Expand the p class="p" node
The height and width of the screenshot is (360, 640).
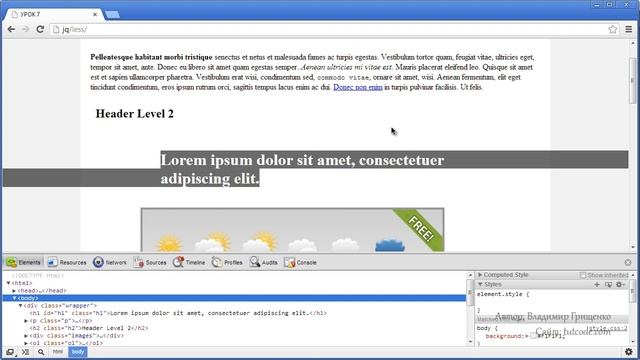coord(26,321)
